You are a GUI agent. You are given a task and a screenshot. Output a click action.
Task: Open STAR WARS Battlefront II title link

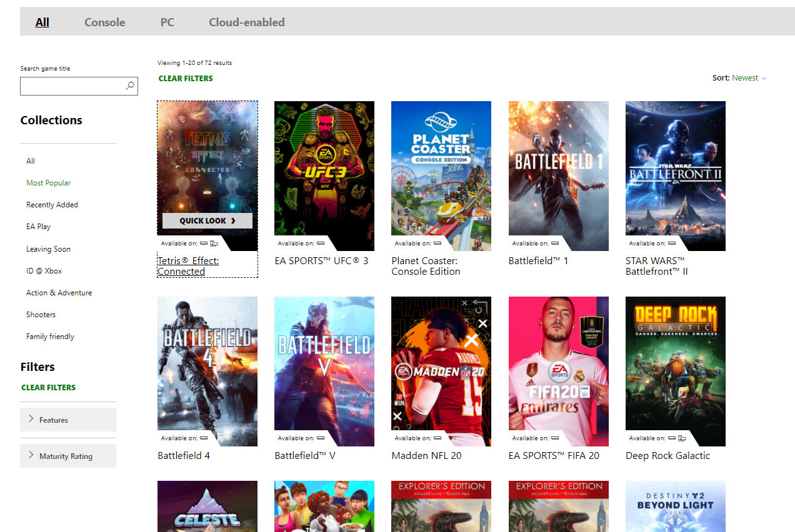(x=657, y=266)
